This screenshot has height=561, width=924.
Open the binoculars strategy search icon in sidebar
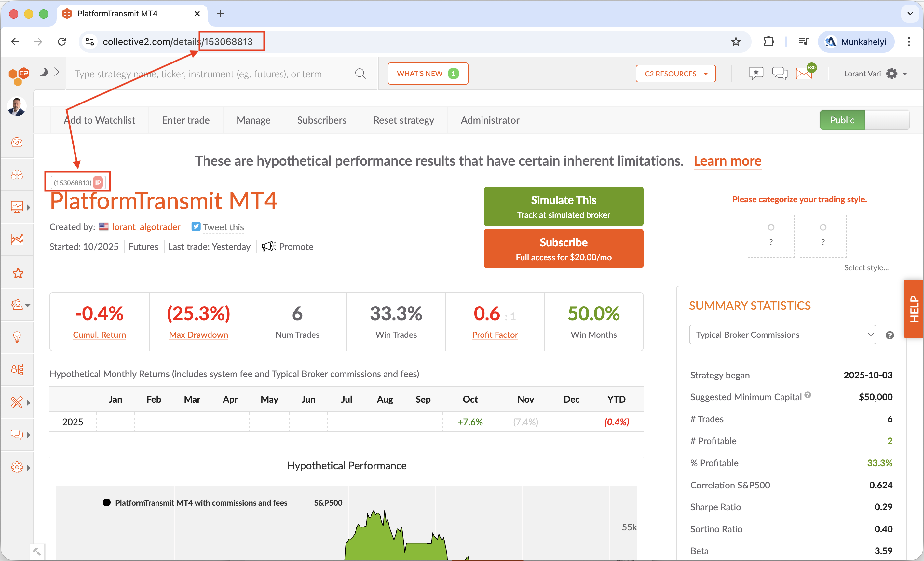[17, 174]
